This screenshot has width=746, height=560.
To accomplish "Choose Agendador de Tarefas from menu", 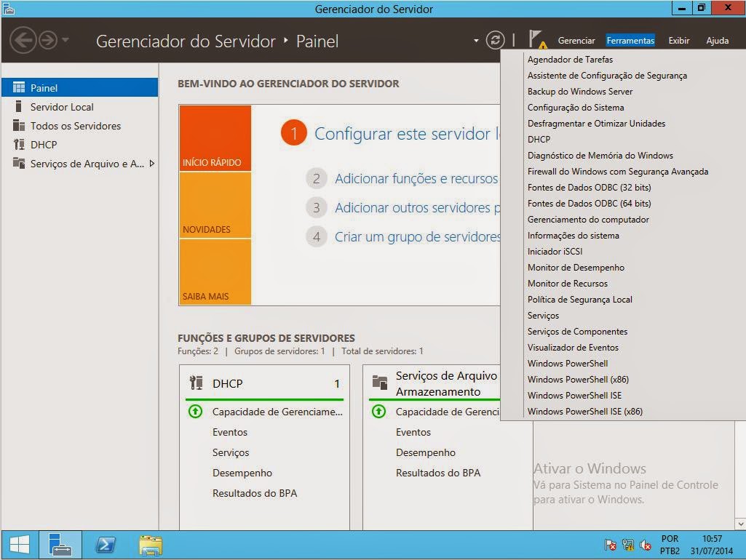I will (569, 60).
